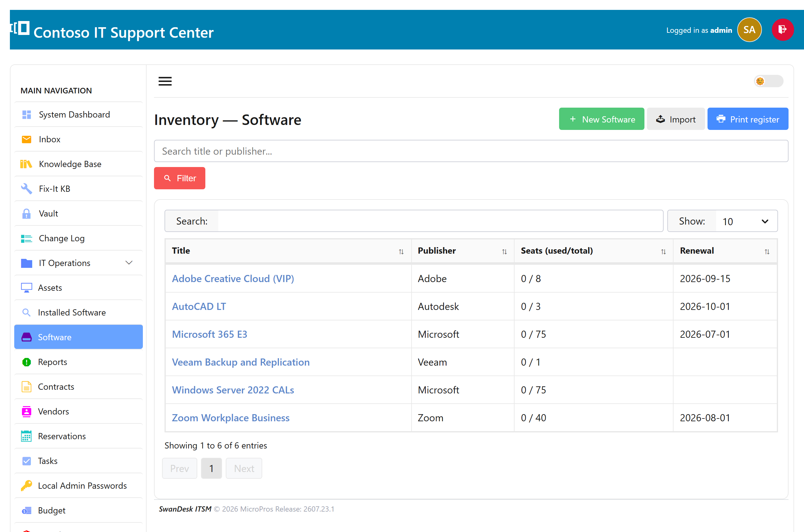Sort table by the Renewal column
The image size is (804, 532).
pos(725,251)
